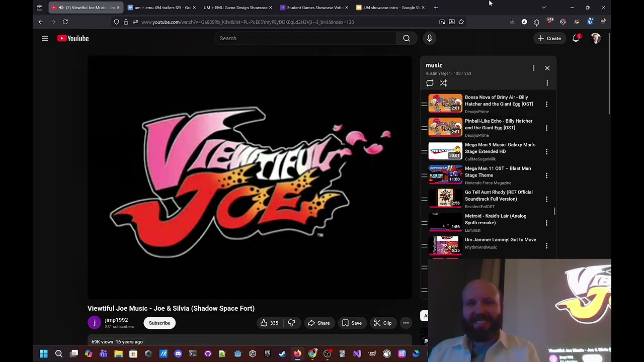Open options for Bossa Nova of Briny Air
This screenshot has height=362, width=644.
click(546, 104)
